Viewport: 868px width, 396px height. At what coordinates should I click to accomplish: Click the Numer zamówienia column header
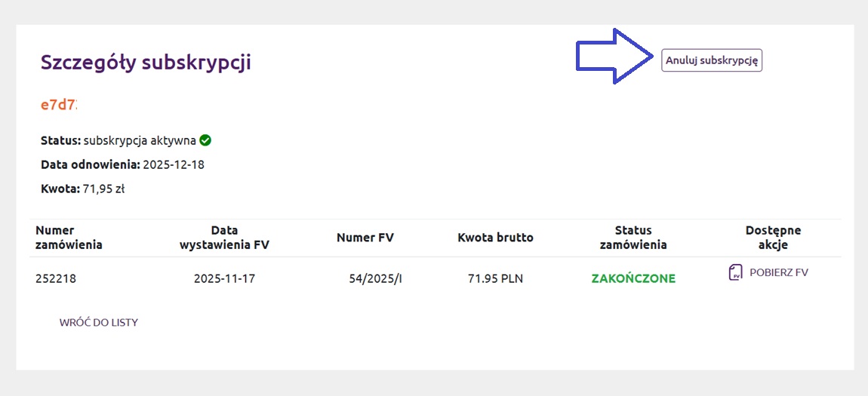coord(69,238)
